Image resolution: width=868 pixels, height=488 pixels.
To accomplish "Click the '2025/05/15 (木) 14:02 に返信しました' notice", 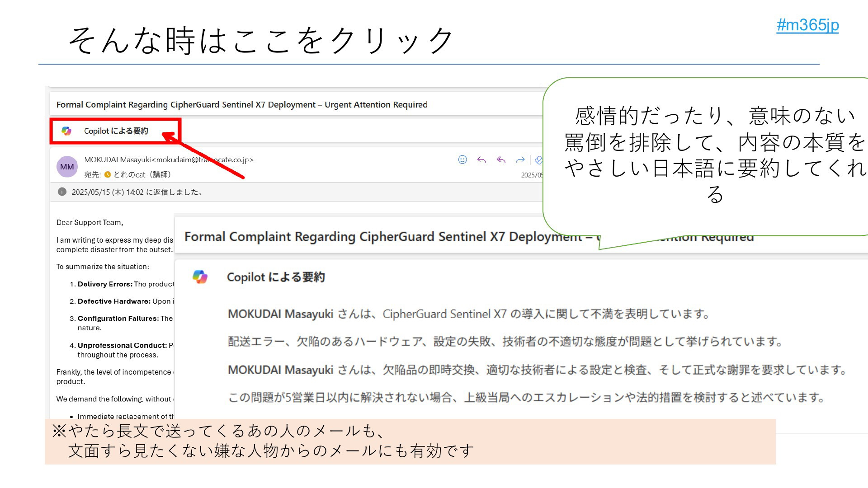I will pyautogui.click(x=137, y=192).
